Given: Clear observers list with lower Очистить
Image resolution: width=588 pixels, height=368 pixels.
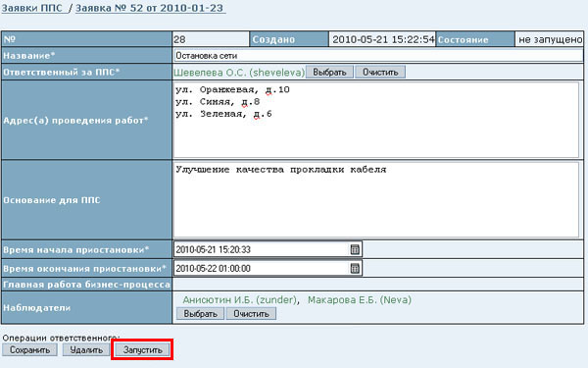Looking at the screenshot, I should coord(251,314).
